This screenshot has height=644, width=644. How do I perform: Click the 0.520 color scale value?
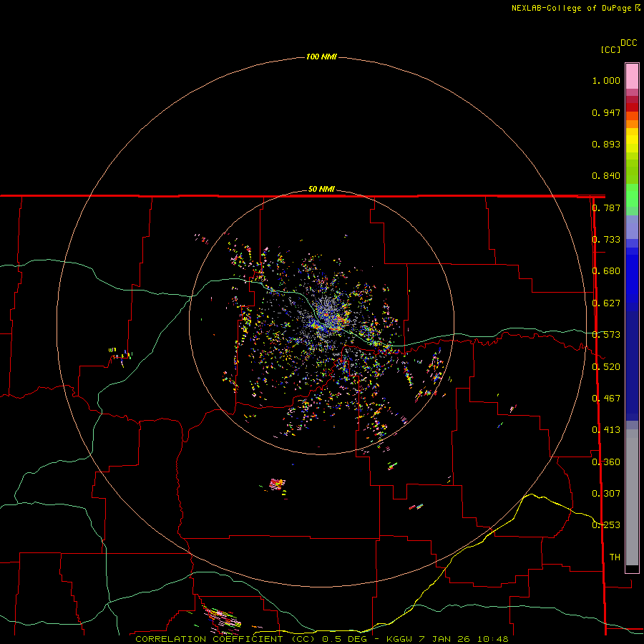(x=606, y=367)
